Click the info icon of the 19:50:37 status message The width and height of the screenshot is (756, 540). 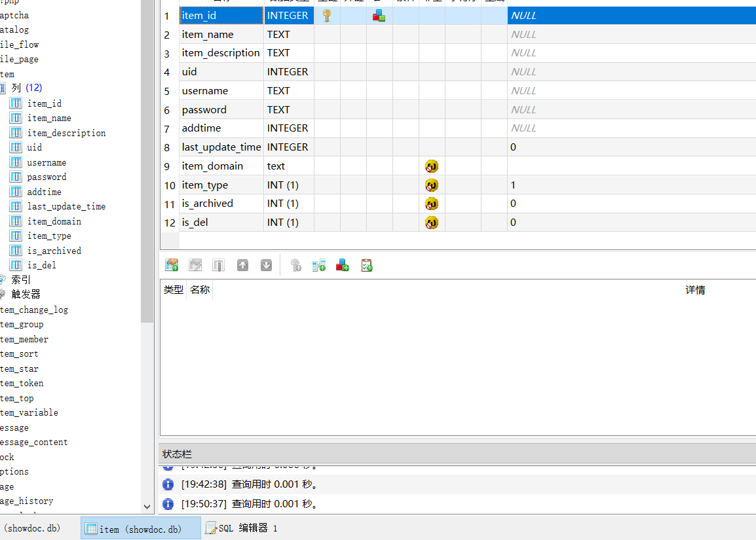pyautogui.click(x=168, y=504)
